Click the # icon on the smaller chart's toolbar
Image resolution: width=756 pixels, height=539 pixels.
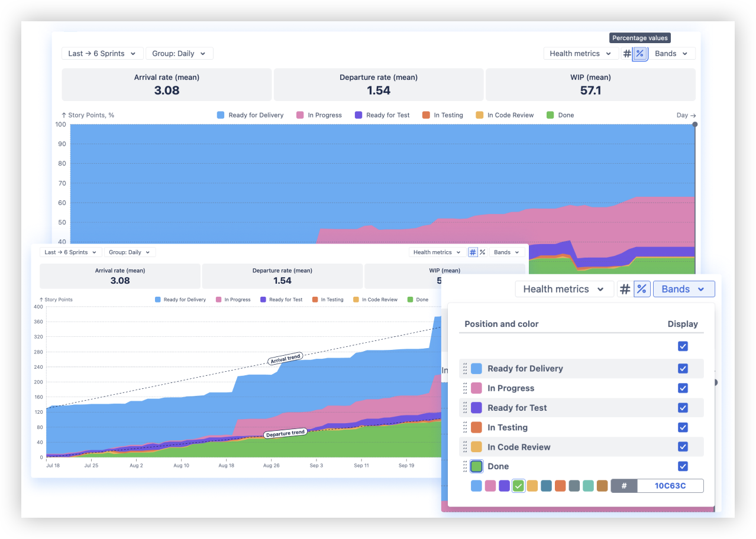(x=473, y=252)
